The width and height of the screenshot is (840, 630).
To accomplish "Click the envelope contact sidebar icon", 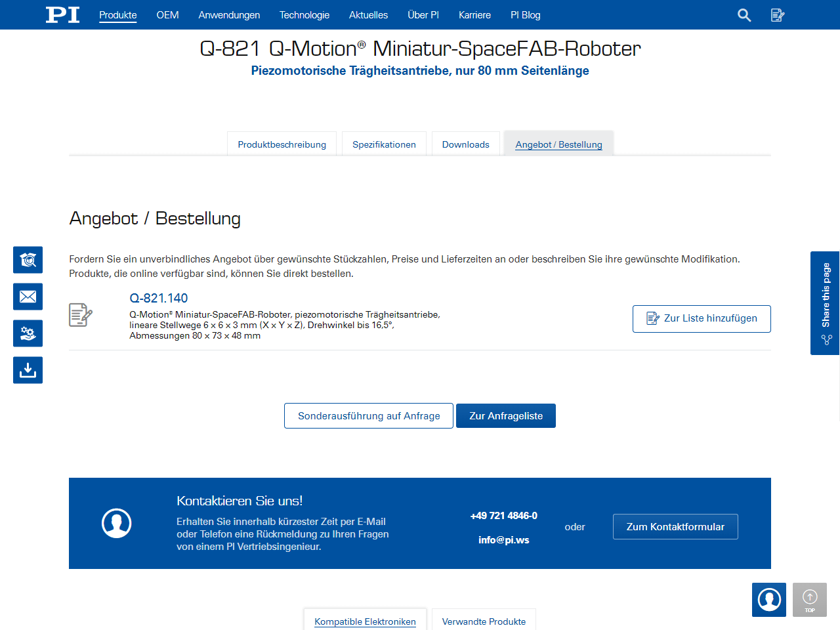I will pyautogui.click(x=28, y=297).
